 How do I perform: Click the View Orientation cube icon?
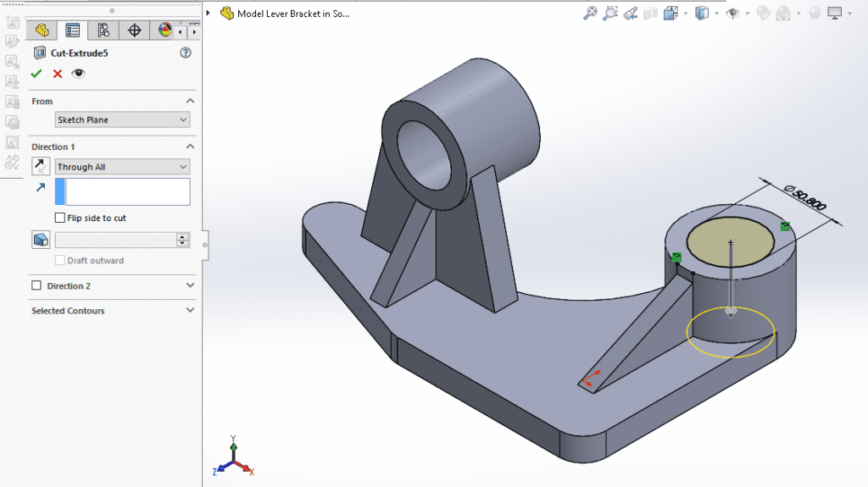[670, 14]
